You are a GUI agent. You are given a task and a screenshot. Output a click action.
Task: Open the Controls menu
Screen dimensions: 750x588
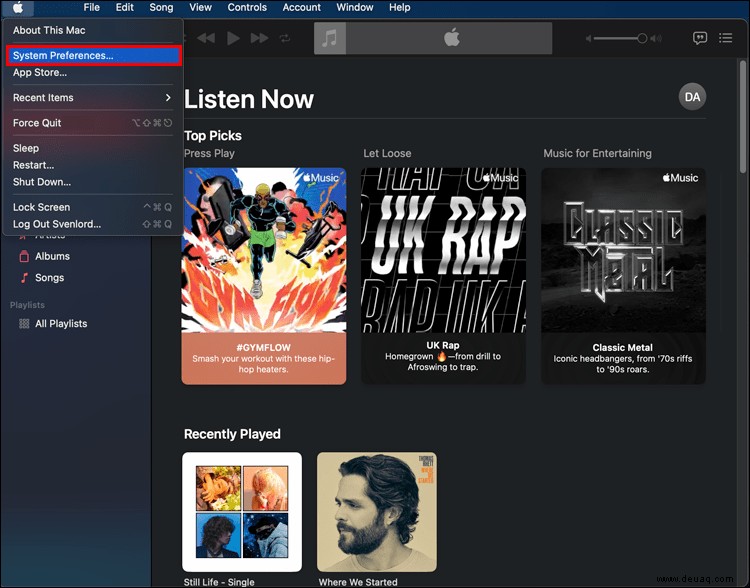(x=247, y=8)
